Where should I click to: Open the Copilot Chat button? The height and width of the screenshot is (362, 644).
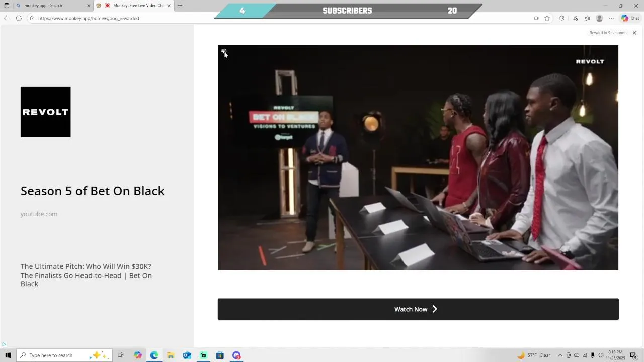(630, 18)
